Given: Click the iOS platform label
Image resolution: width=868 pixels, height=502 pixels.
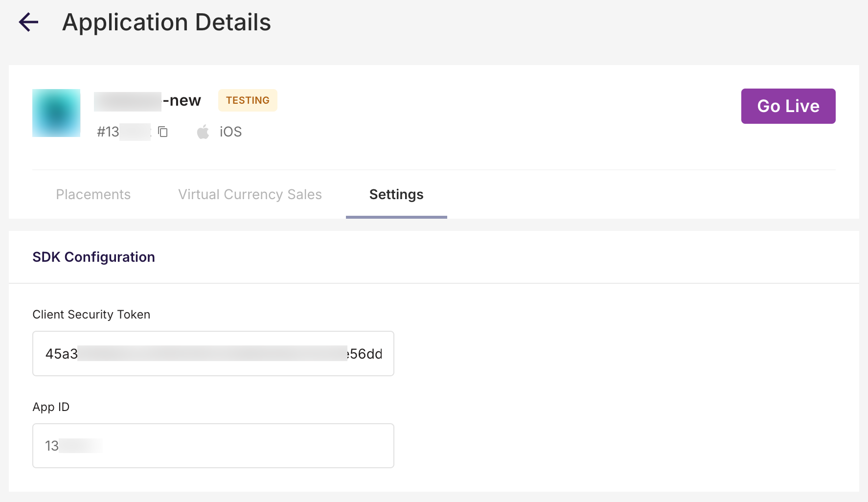Looking at the screenshot, I should [230, 132].
